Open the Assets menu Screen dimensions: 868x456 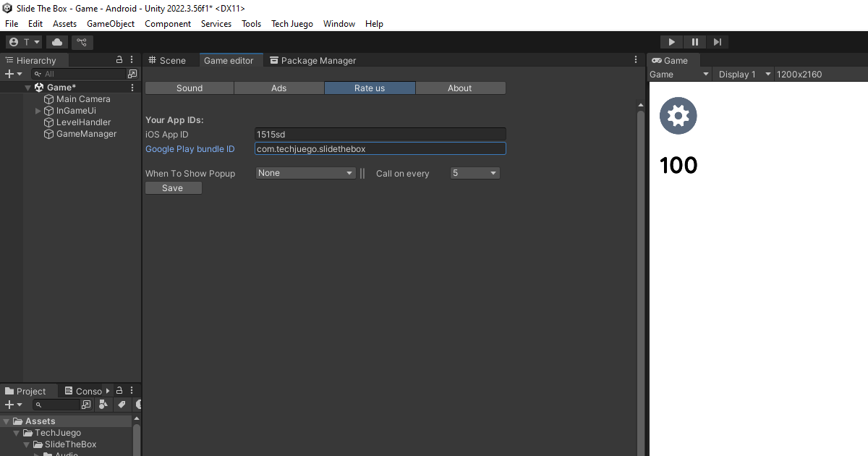click(x=64, y=24)
